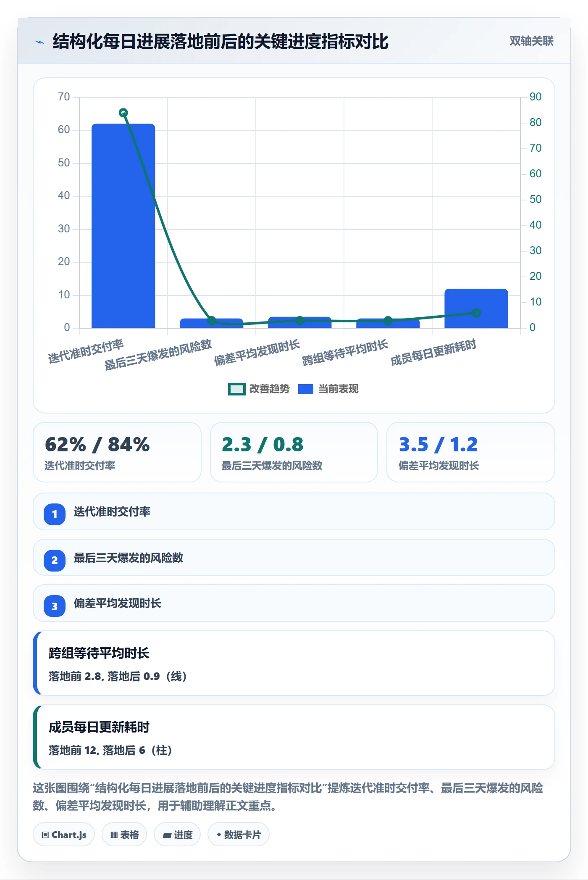Open the 3.5 / 1.2 data card
Viewport: 588px width, 880px height.
click(470, 452)
